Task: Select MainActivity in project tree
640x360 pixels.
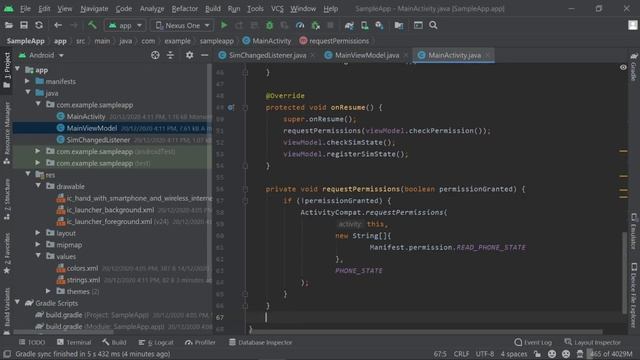Action: tap(86, 116)
